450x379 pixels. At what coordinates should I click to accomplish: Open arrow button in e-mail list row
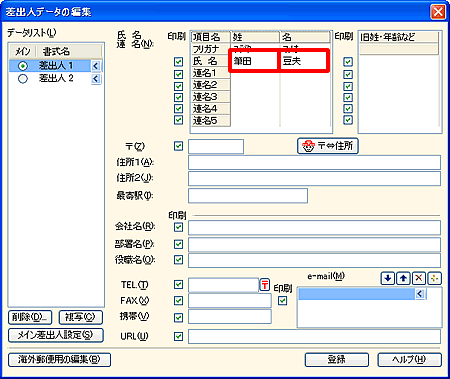pos(420,294)
